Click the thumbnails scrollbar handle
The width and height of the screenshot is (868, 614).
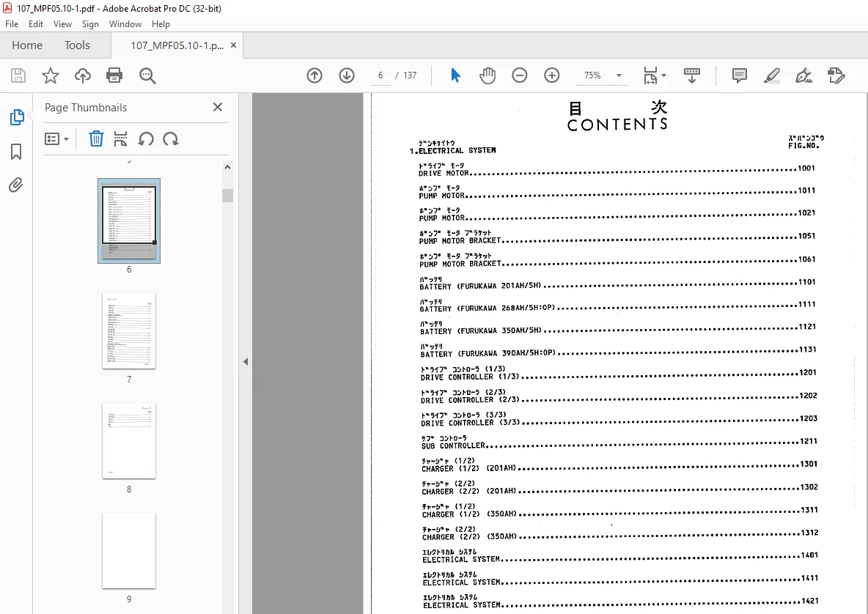[x=227, y=196]
